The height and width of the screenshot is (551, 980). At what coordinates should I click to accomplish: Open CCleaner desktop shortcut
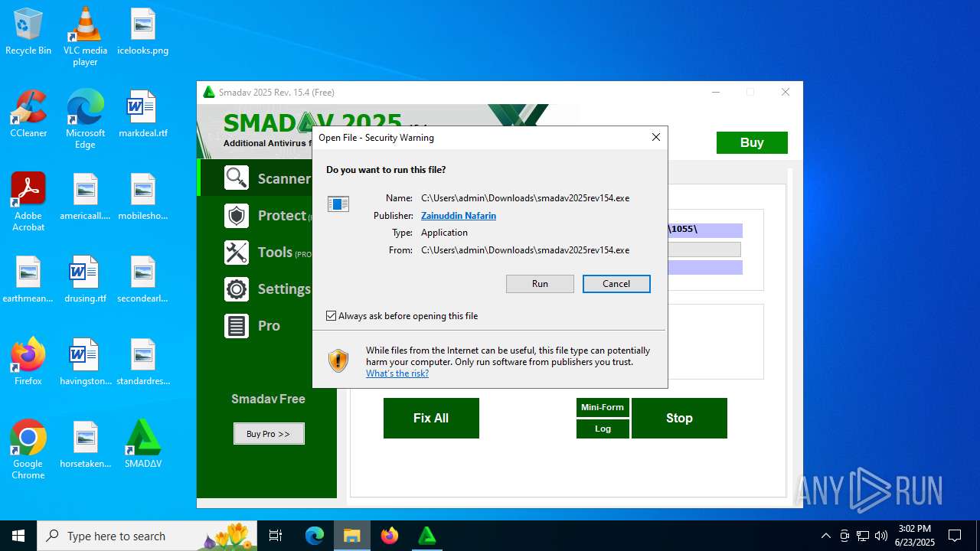click(28, 115)
